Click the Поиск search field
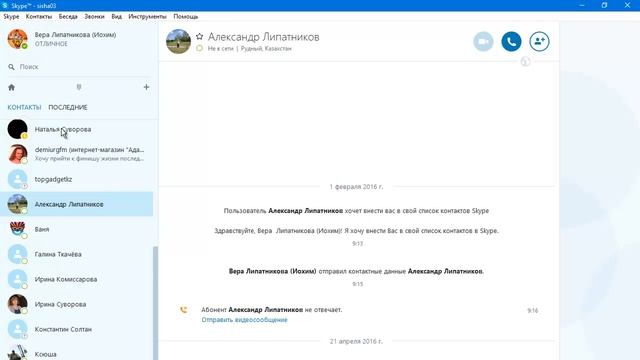The height and width of the screenshot is (360, 640). [x=80, y=67]
